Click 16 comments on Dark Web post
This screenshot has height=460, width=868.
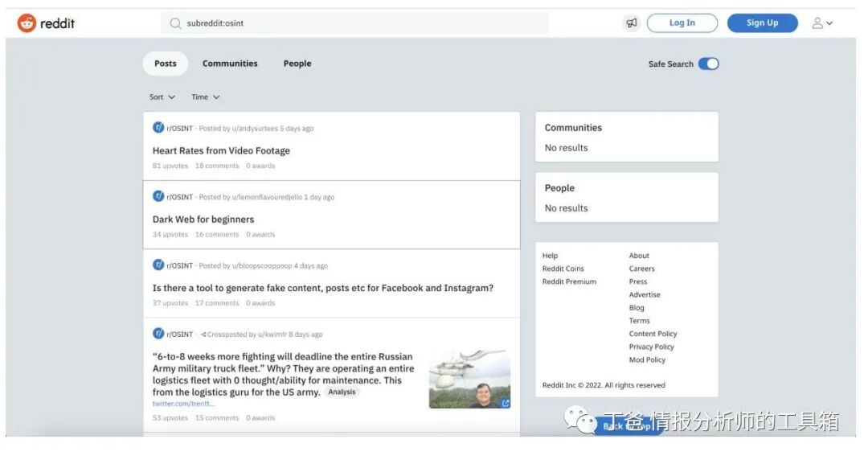(x=217, y=235)
